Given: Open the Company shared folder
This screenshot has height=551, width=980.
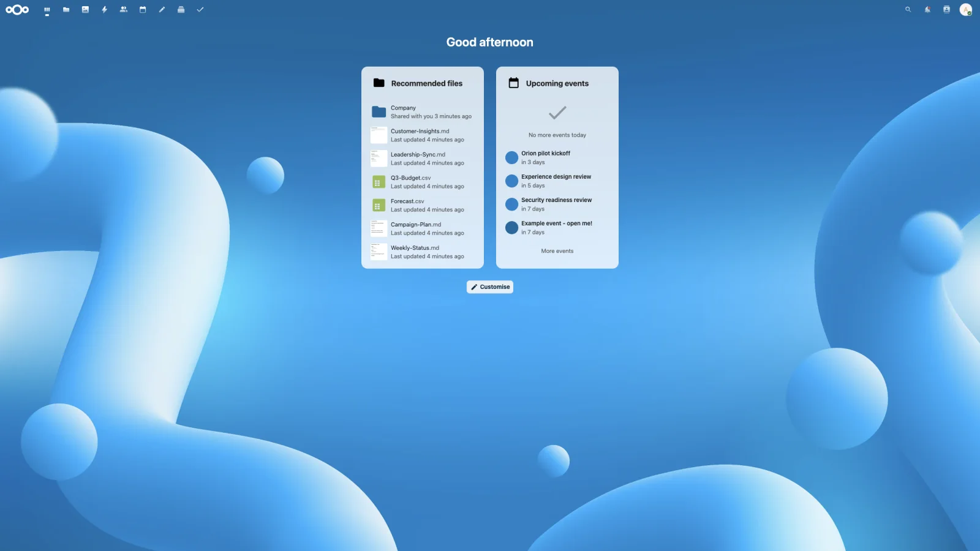Looking at the screenshot, I should [x=423, y=112].
